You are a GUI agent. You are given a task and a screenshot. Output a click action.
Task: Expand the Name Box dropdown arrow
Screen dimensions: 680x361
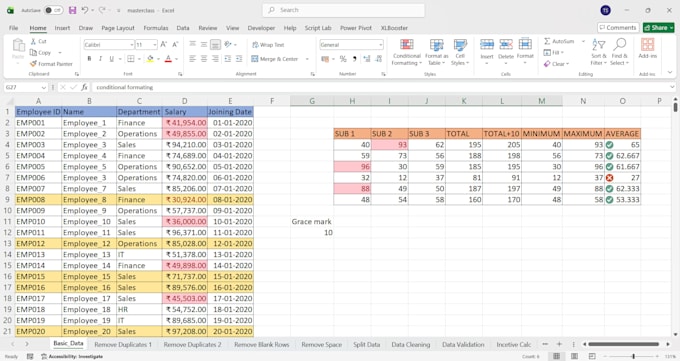43,87
